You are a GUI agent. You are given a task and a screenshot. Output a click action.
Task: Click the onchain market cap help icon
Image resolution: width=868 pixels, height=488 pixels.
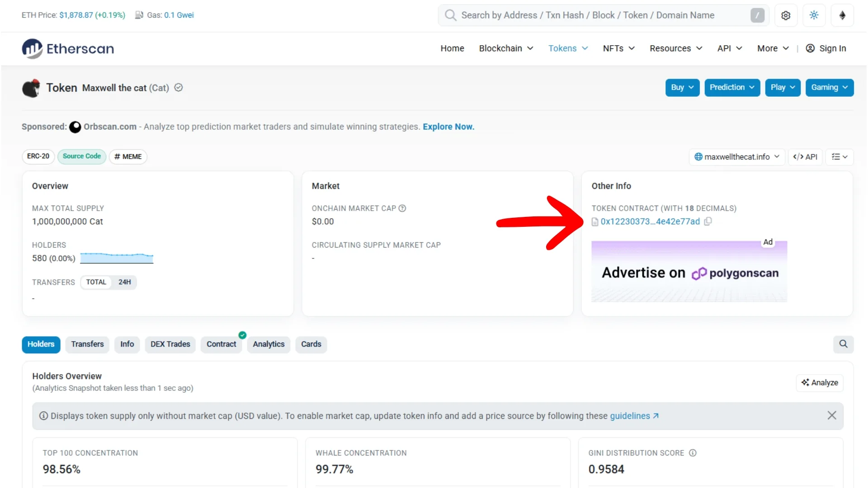pos(402,208)
